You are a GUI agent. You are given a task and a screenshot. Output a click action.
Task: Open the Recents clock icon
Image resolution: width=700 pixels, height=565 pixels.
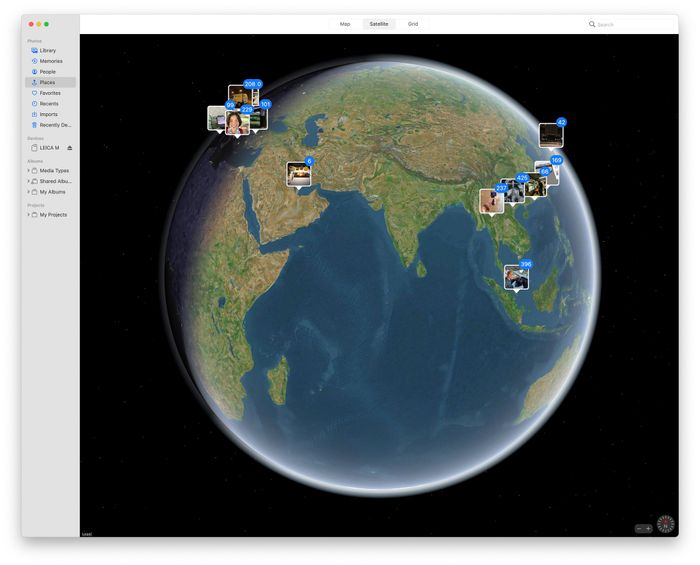(x=34, y=104)
